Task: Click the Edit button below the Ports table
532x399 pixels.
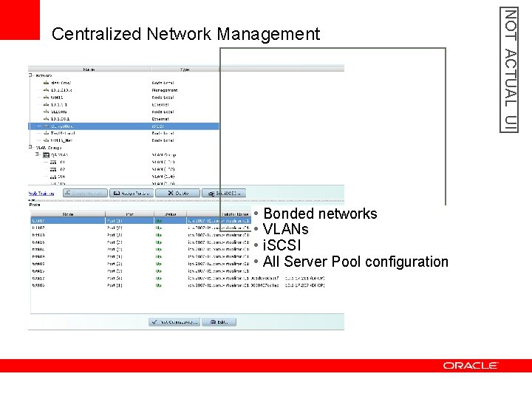Action: coord(219,322)
